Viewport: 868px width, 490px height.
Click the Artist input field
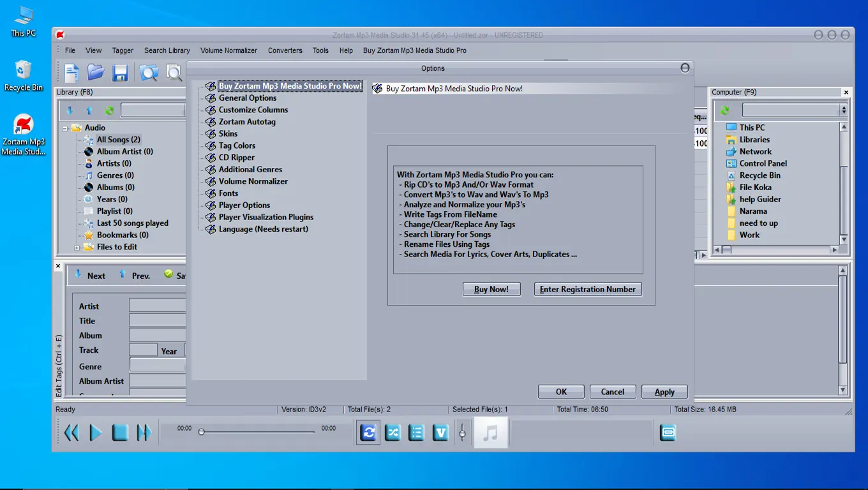pos(158,306)
